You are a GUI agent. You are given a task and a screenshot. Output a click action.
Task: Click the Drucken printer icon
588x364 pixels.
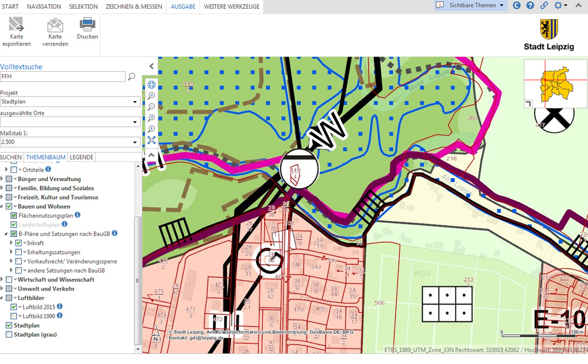click(x=87, y=25)
